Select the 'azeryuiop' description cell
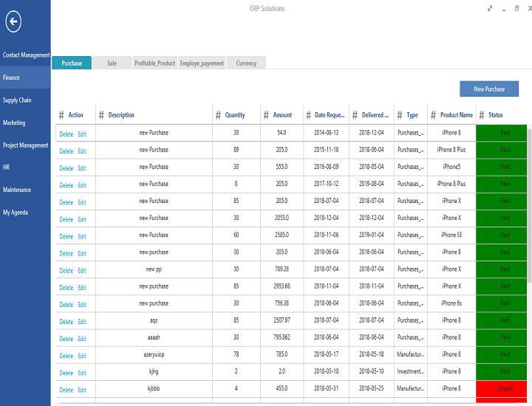 154,354
